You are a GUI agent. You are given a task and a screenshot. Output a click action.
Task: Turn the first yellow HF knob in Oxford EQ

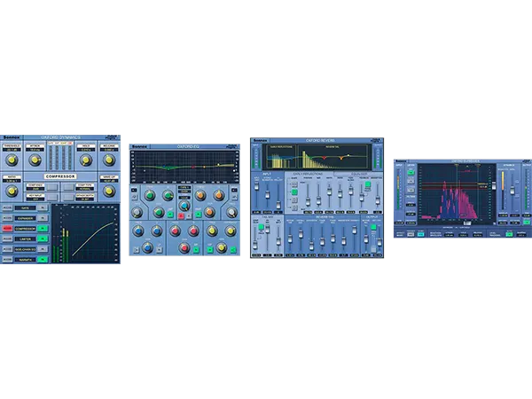[x=212, y=231]
